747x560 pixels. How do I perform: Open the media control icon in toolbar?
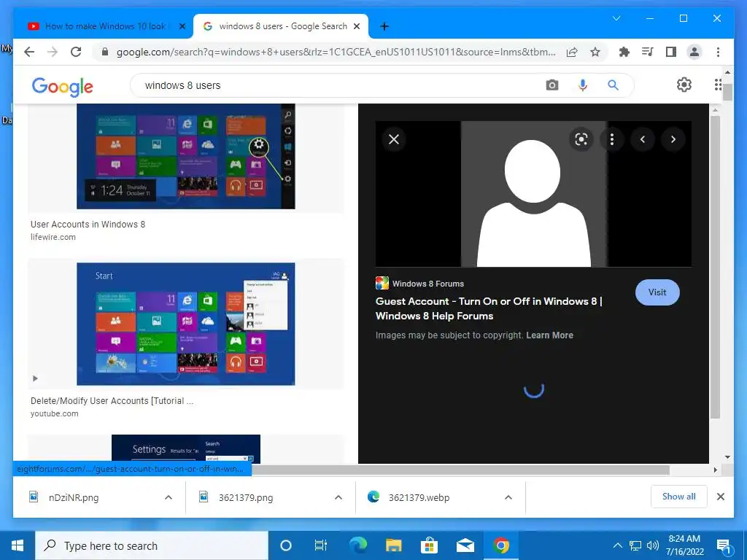(648, 52)
